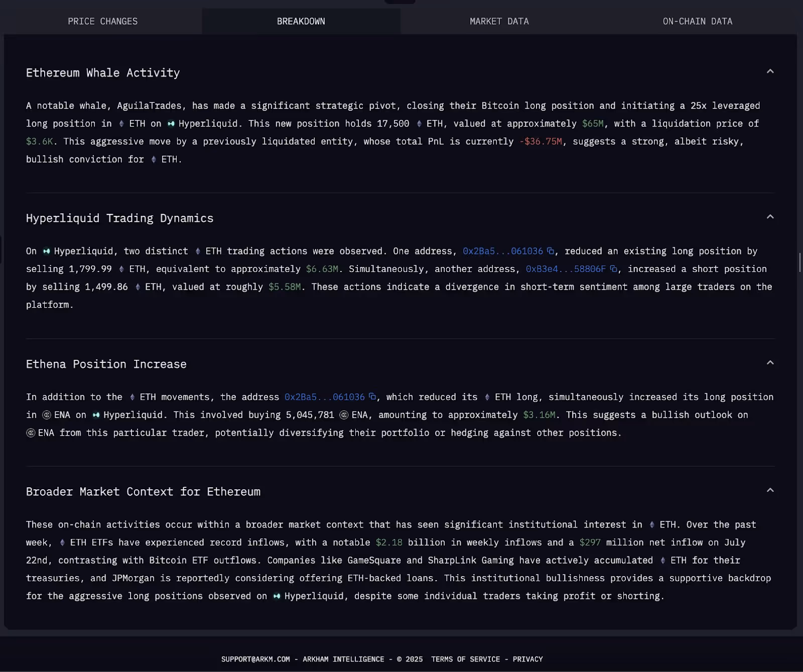Click Hyperliquid icon in Broader Market Context paragraph

(277, 596)
